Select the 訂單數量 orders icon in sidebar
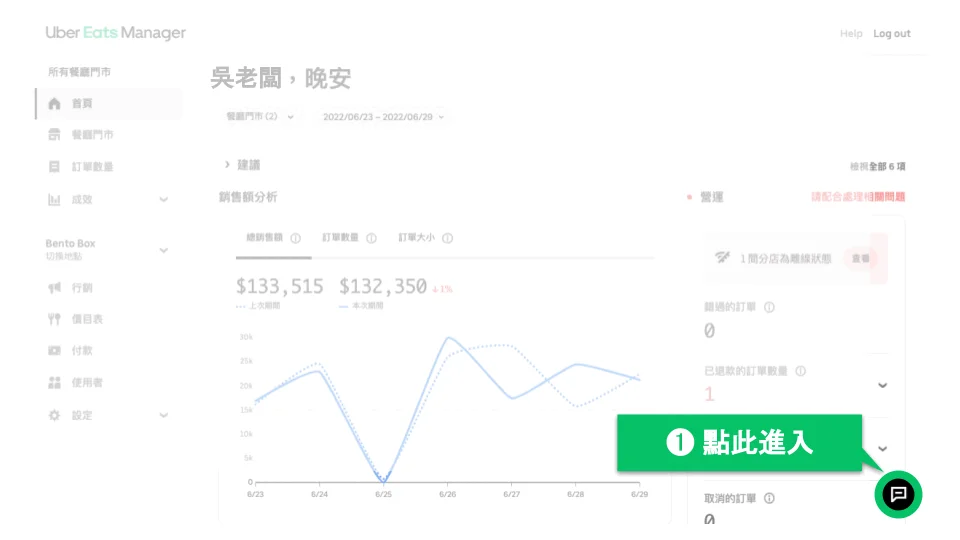 click(x=55, y=167)
